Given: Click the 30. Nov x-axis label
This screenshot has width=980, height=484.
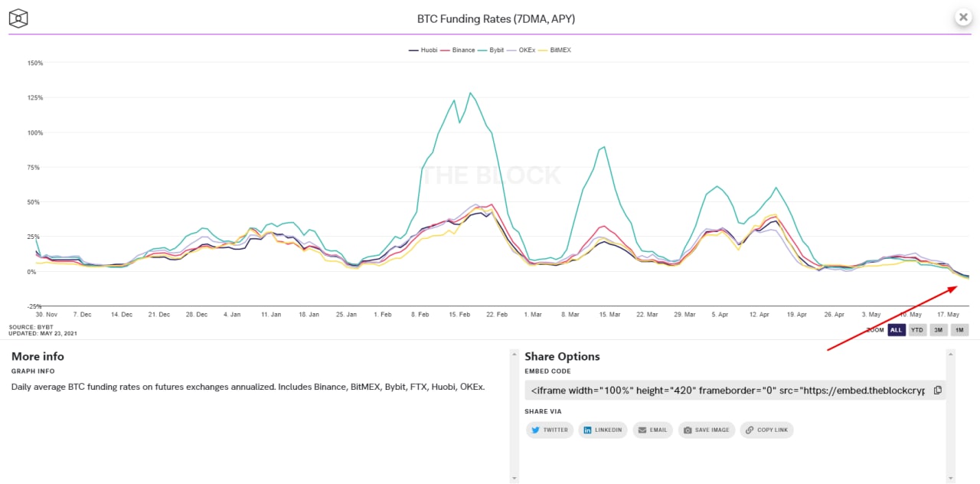Looking at the screenshot, I should point(46,314).
